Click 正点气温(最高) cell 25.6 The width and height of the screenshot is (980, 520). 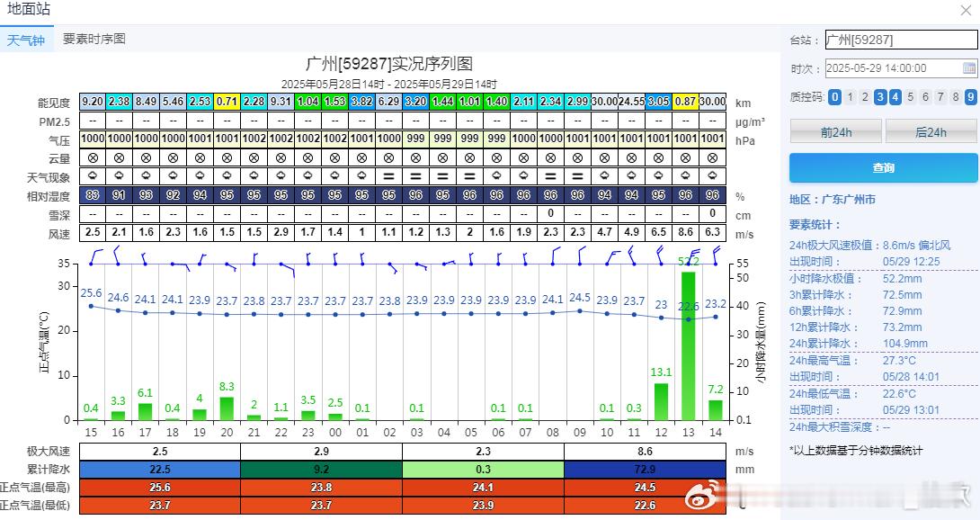[160, 488]
